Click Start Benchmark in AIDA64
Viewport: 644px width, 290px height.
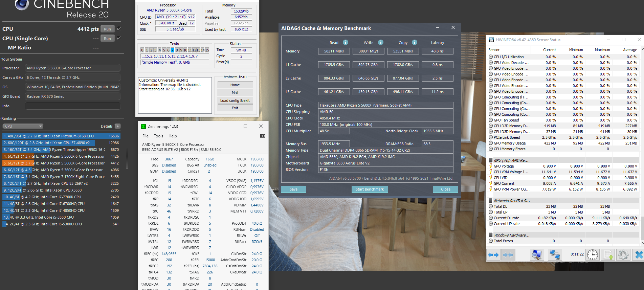(370, 189)
